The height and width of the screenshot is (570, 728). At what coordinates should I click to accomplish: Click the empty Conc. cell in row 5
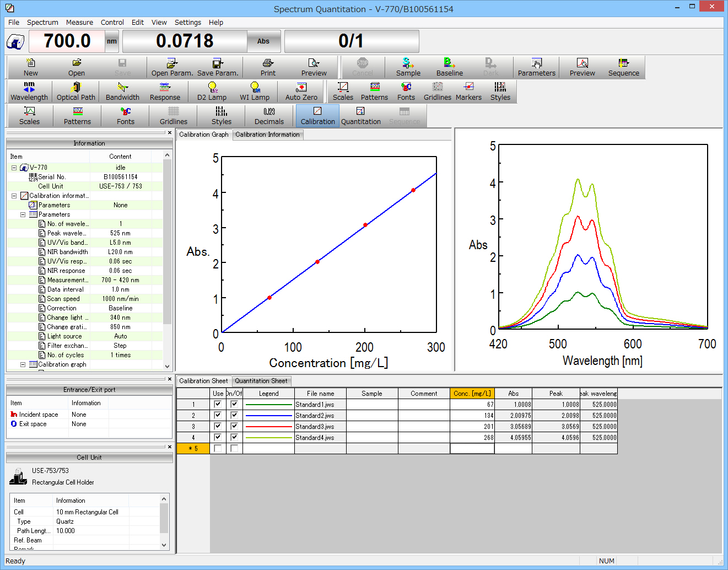[472, 448]
